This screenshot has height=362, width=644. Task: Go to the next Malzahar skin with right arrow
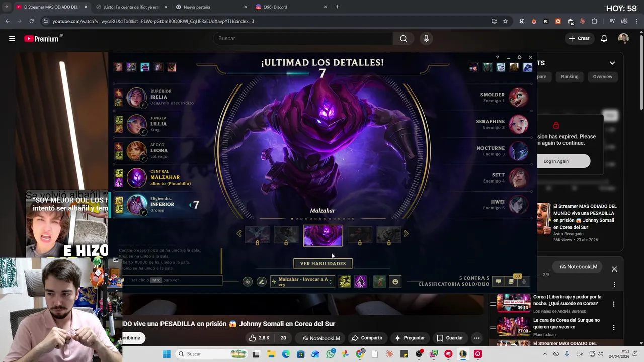click(x=406, y=233)
